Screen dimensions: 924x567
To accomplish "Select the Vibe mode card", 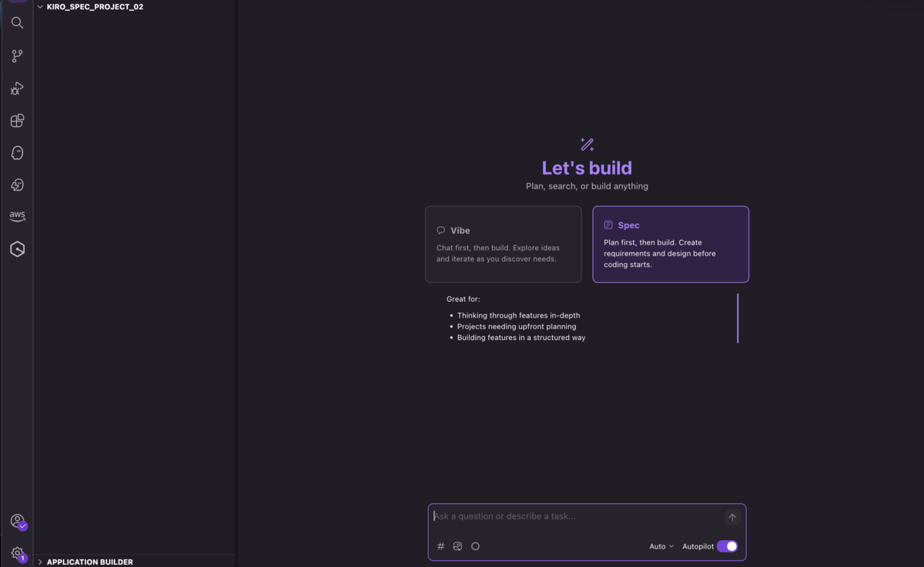I will point(504,244).
